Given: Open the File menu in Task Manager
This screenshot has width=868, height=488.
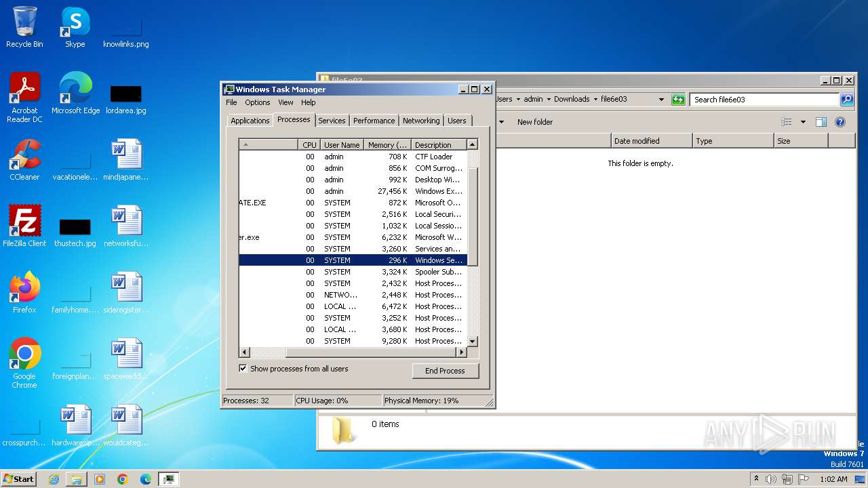Looking at the screenshot, I should click(x=231, y=102).
